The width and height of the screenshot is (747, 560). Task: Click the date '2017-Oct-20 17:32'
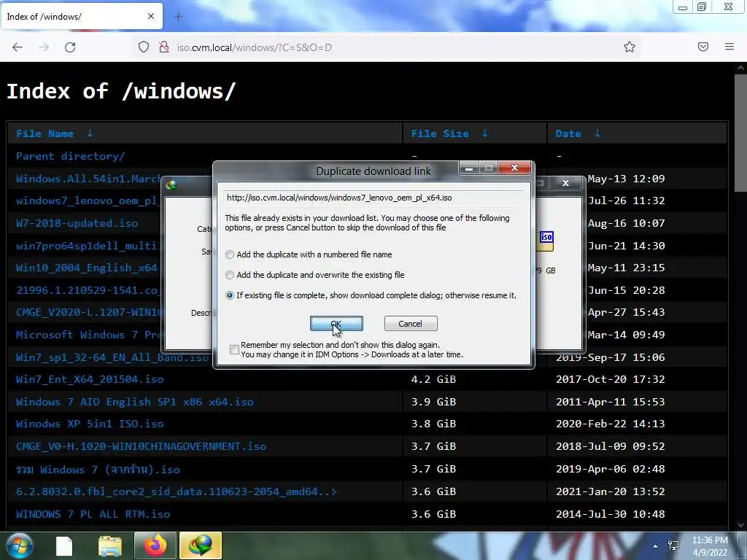tap(611, 379)
